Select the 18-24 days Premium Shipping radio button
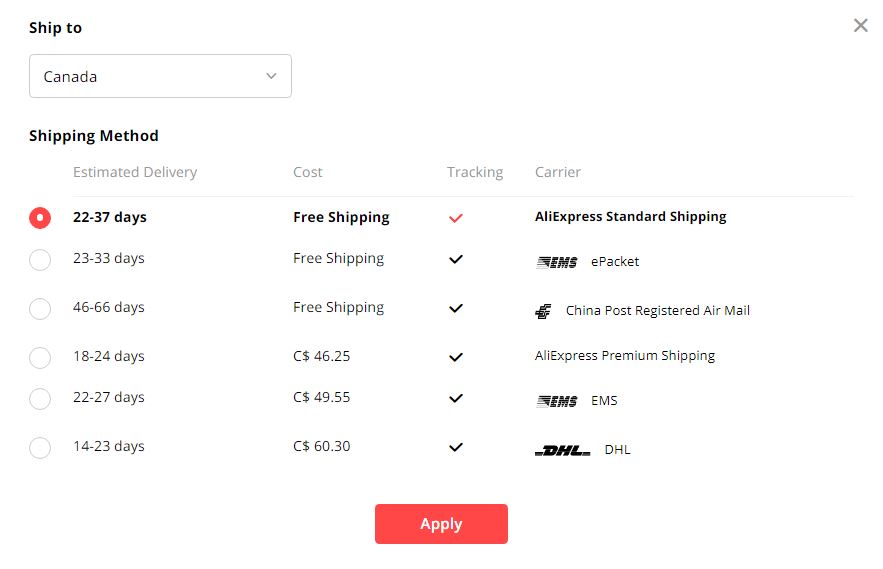Screen dimensions: 883x569 pyautogui.click(x=40, y=358)
